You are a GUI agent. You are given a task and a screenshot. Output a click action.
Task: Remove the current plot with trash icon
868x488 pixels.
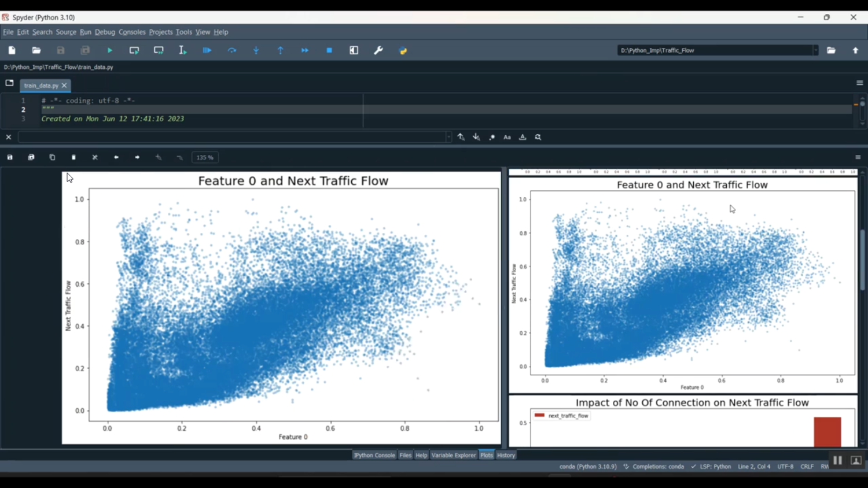point(73,157)
